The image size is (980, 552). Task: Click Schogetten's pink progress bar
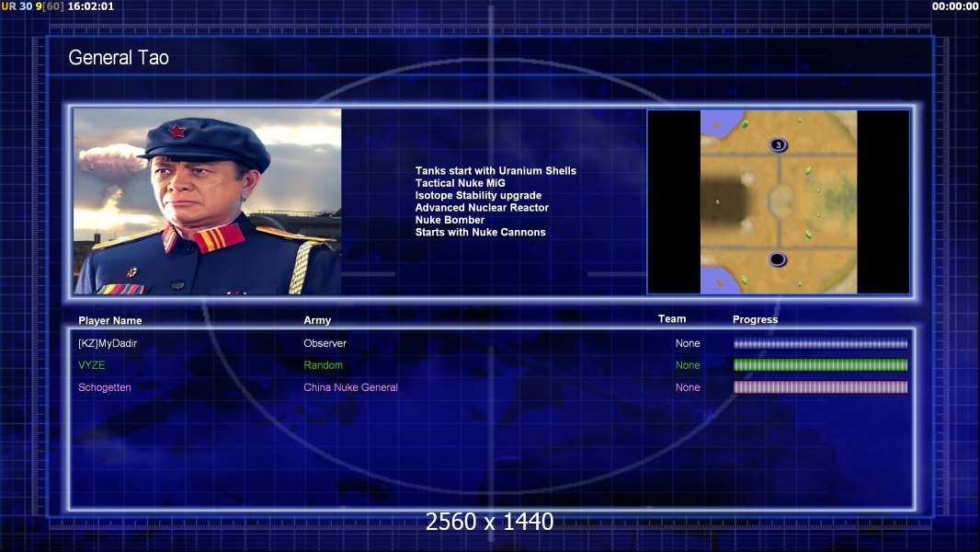point(821,387)
